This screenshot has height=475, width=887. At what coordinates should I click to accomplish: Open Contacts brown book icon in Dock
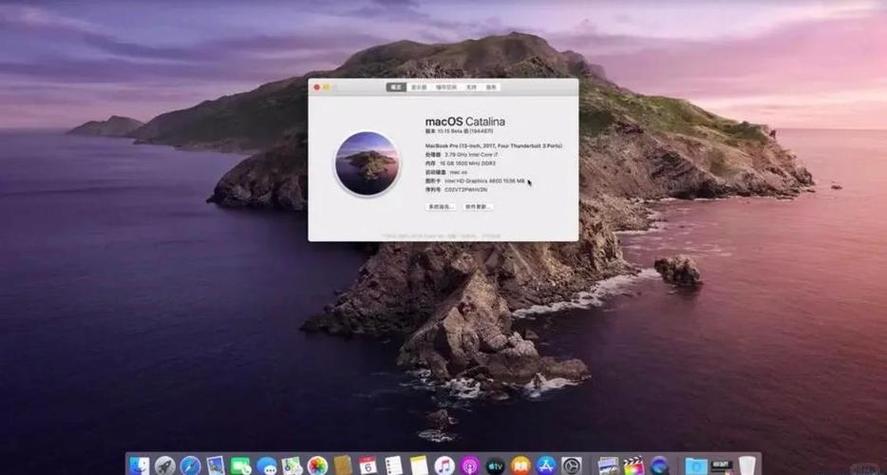click(343, 466)
